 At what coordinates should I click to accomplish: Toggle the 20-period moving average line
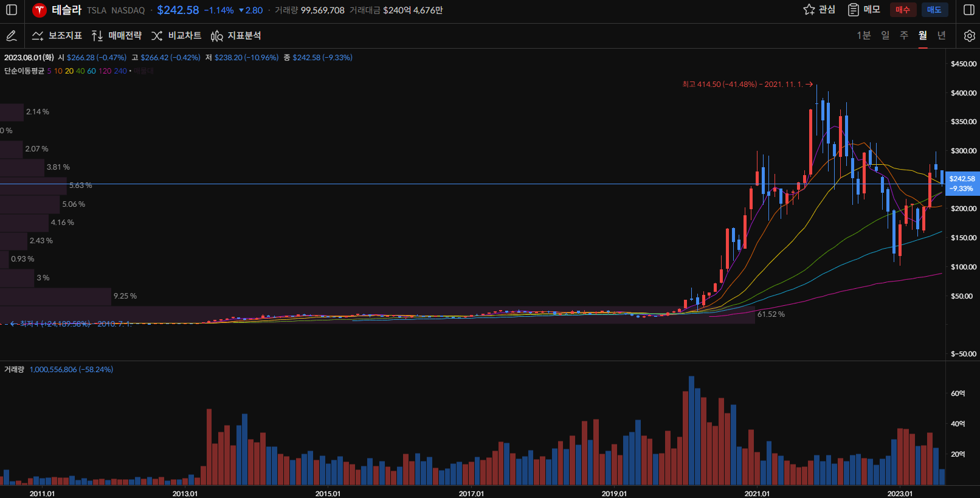pyautogui.click(x=69, y=71)
